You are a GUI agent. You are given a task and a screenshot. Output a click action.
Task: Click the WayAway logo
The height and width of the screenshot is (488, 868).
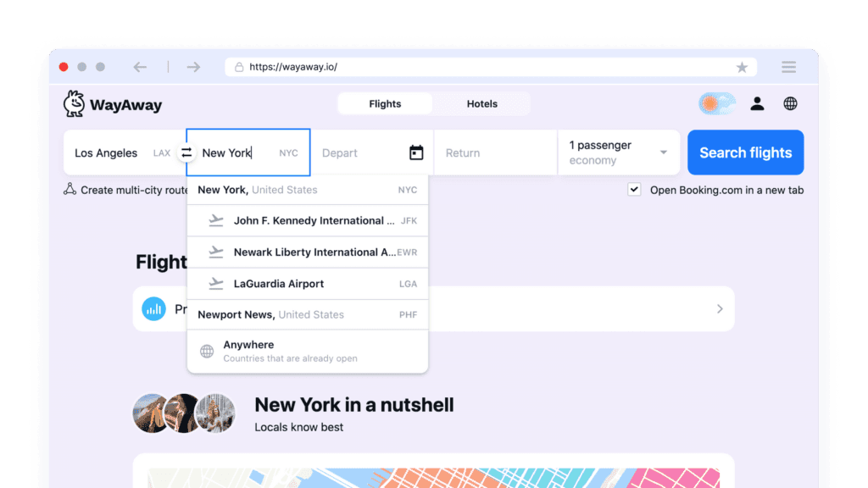pos(112,105)
